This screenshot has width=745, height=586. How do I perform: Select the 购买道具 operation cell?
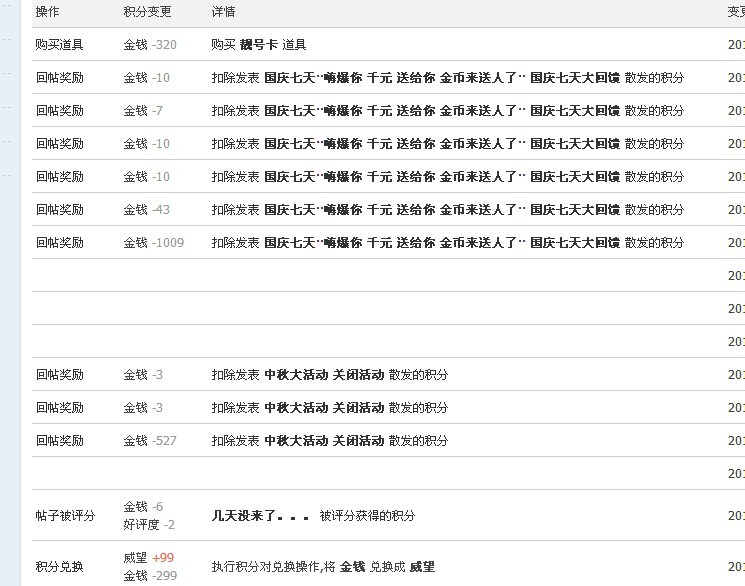(x=59, y=45)
